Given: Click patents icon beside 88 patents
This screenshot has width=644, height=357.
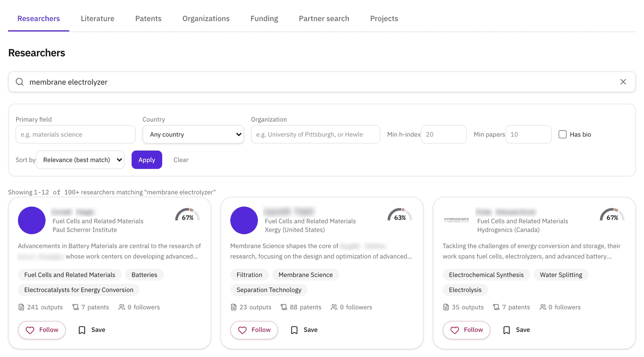Looking at the screenshot, I should click(x=284, y=307).
